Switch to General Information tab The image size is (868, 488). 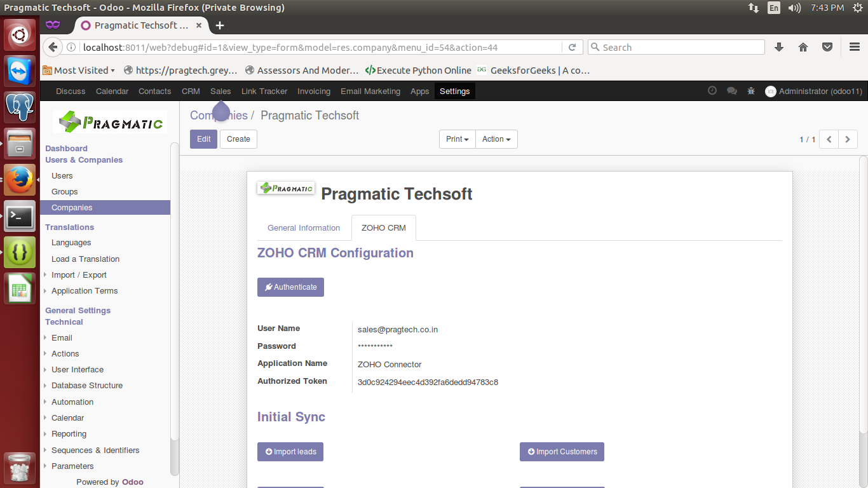coord(304,227)
